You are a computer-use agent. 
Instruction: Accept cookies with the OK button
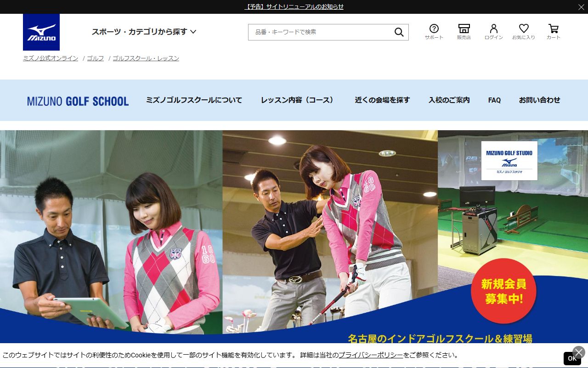pos(572,358)
